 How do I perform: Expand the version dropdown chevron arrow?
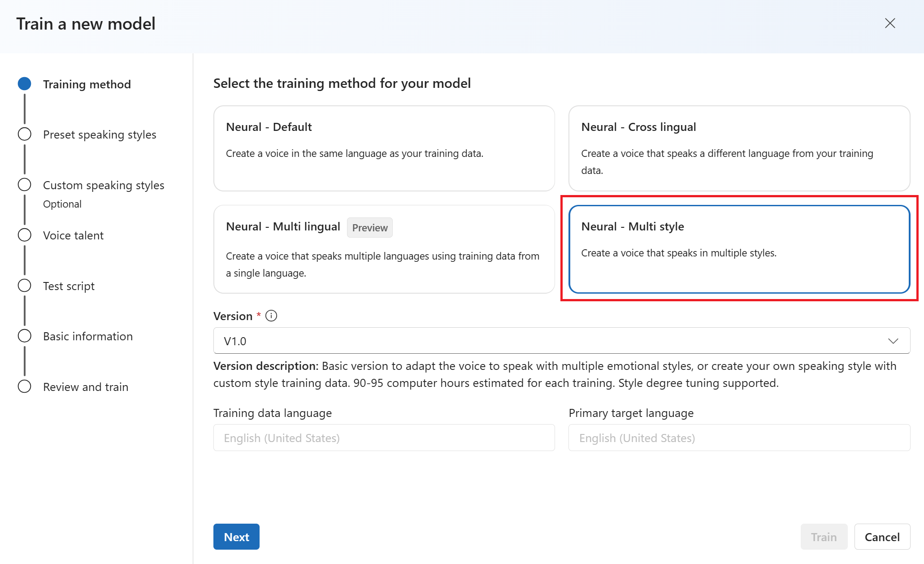(x=893, y=341)
